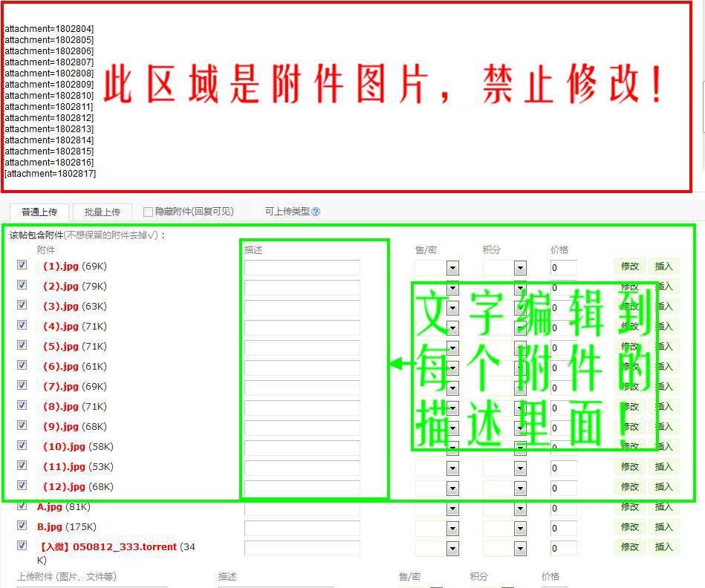Image resolution: width=705 pixels, height=588 pixels.
Task: Open the (6).jpg attachment link
Action: (x=61, y=367)
